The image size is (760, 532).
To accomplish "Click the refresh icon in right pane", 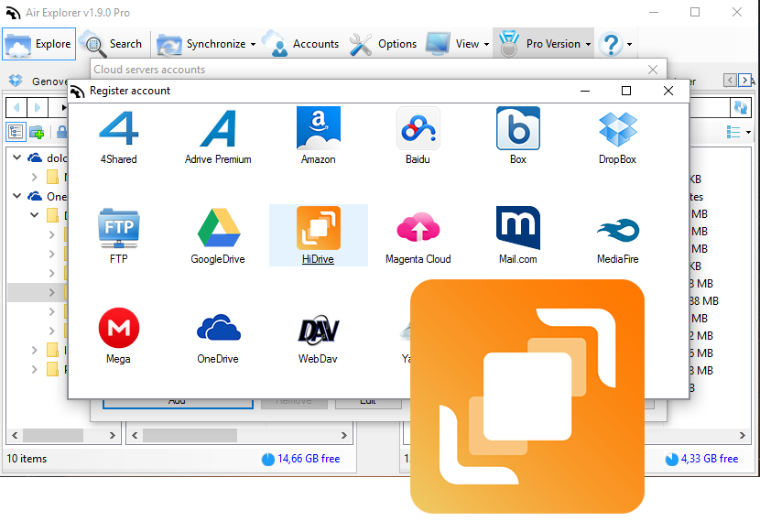I will click(740, 107).
